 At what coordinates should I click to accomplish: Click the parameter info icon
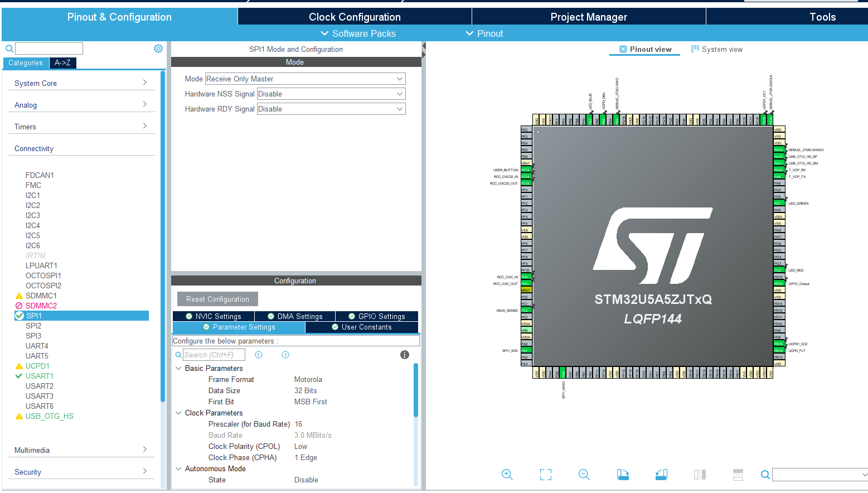405,355
